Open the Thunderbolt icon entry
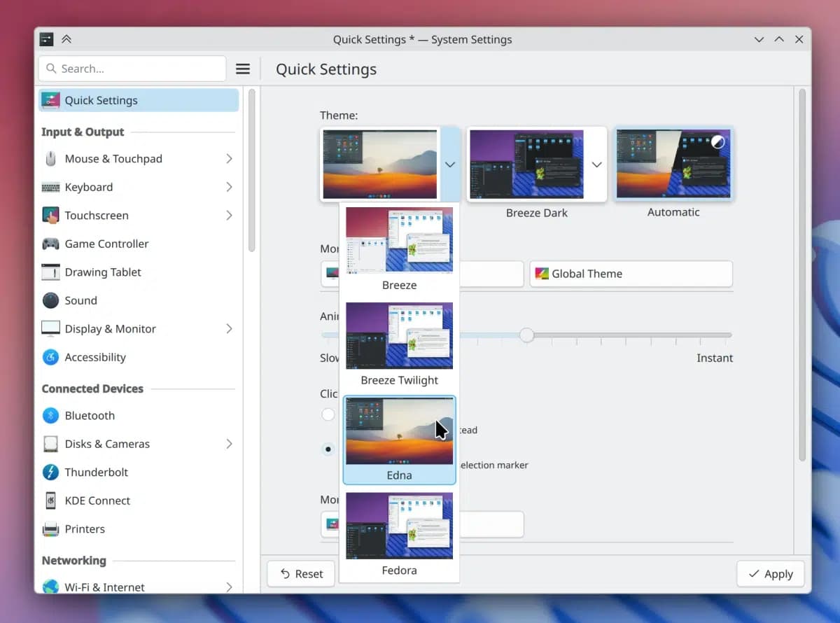 click(x=50, y=472)
